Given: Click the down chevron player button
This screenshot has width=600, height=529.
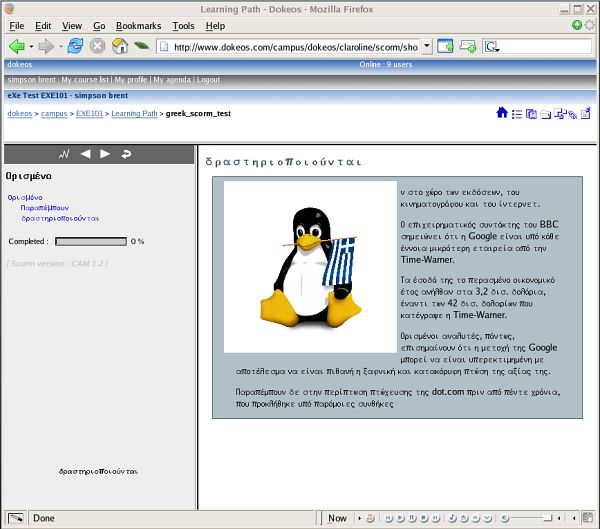Looking at the screenshot, I should (x=488, y=518).
